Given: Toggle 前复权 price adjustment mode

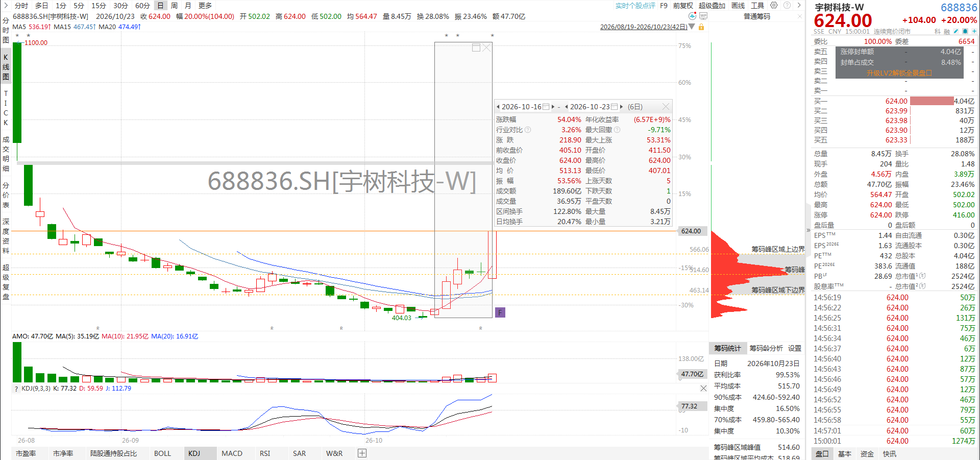Looking at the screenshot, I should coord(683,6).
